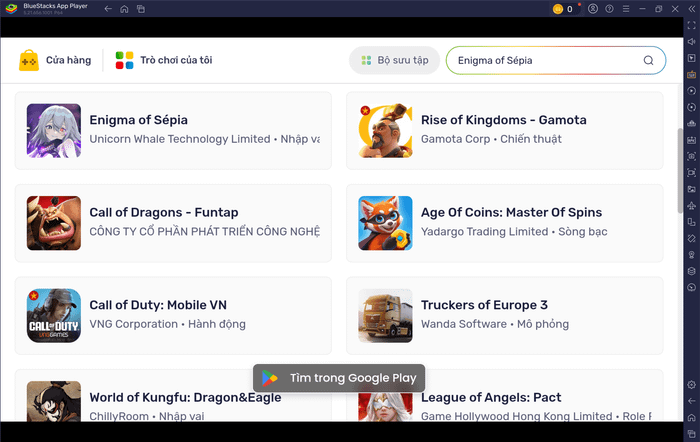Viewport: 700px width, 442px height.
Task: Click the circular play icon in the sidebar
Action: (x=692, y=91)
